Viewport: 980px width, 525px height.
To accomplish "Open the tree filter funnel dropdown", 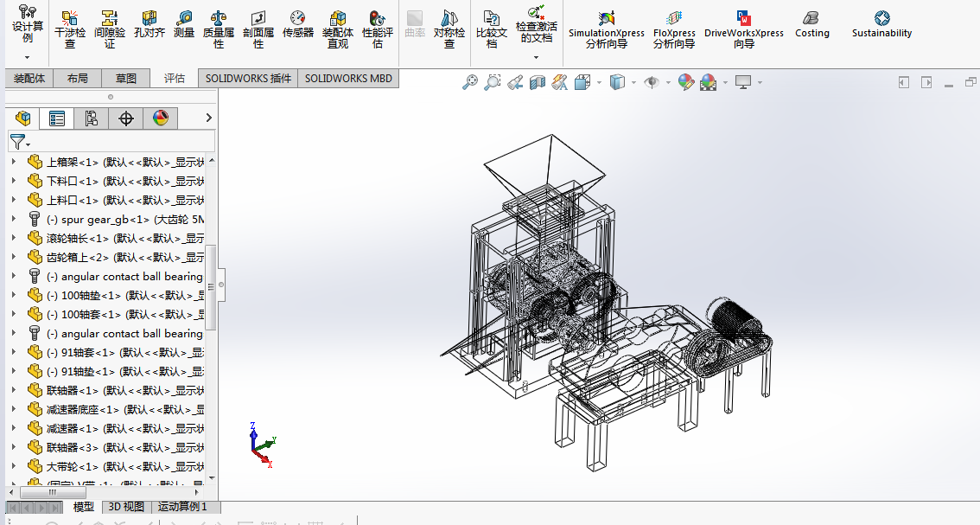I will point(20,142).
